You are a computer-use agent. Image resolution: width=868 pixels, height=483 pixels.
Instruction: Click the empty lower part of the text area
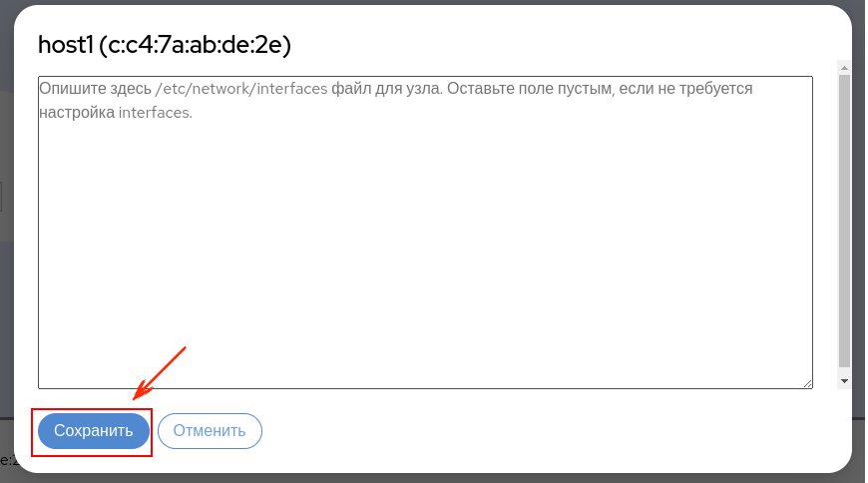425,277
